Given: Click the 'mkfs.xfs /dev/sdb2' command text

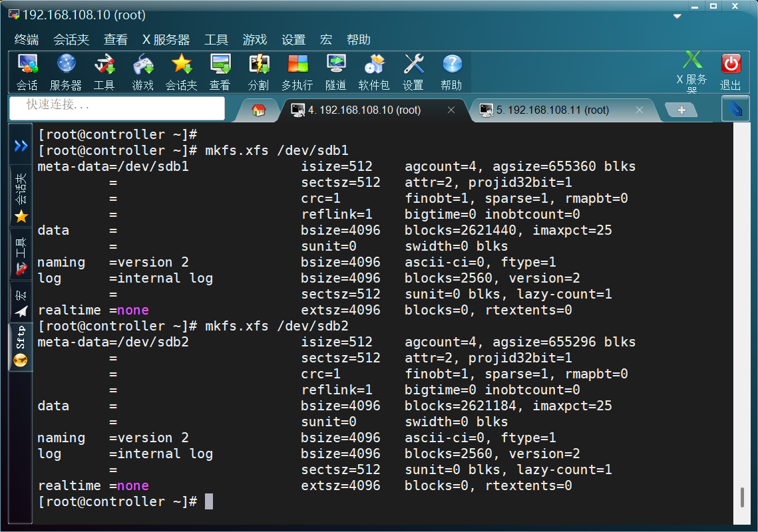Looking at the screenshot, I should (277, 326).
